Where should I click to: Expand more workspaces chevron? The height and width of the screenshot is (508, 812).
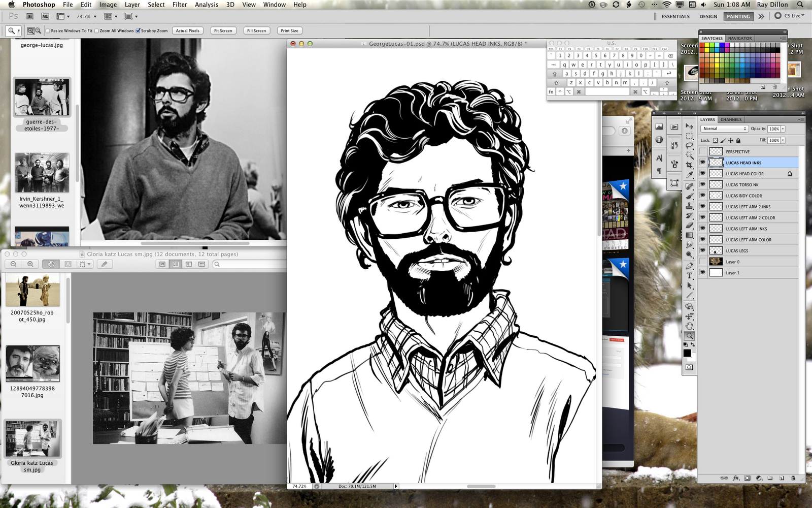pyautogui.click(x=761, y=16)
